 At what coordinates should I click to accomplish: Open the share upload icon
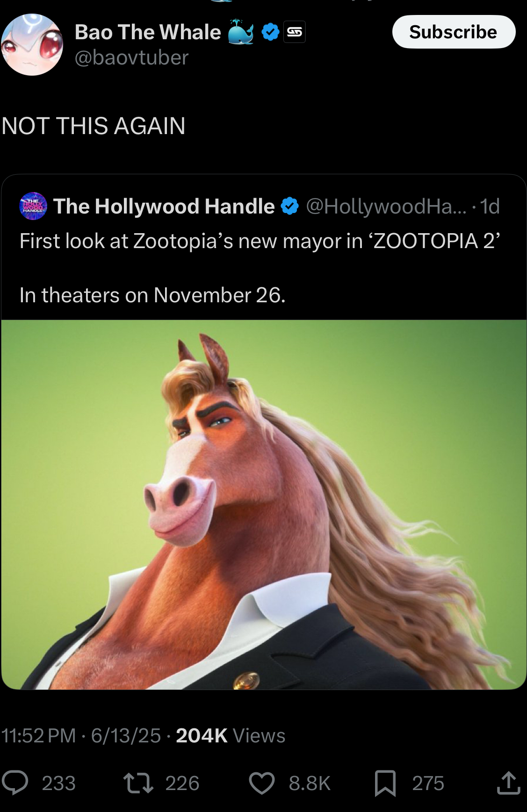click(508, 783)
